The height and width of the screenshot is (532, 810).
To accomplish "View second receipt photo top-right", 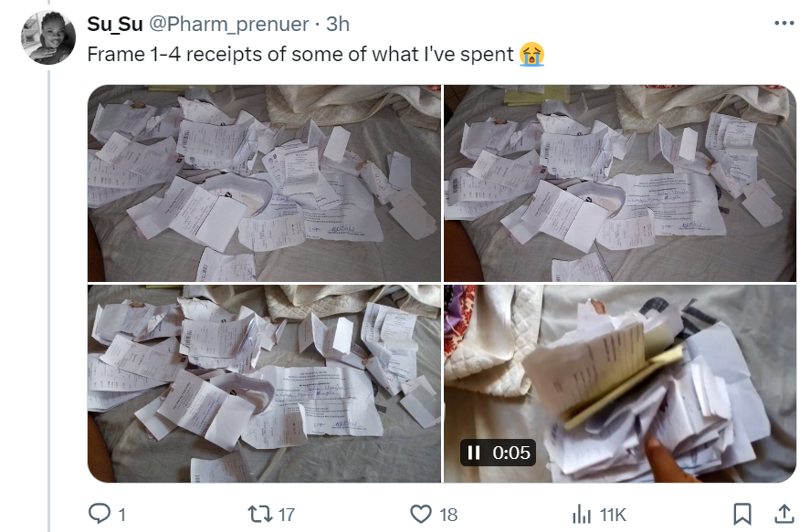I will tap(620, 183).
